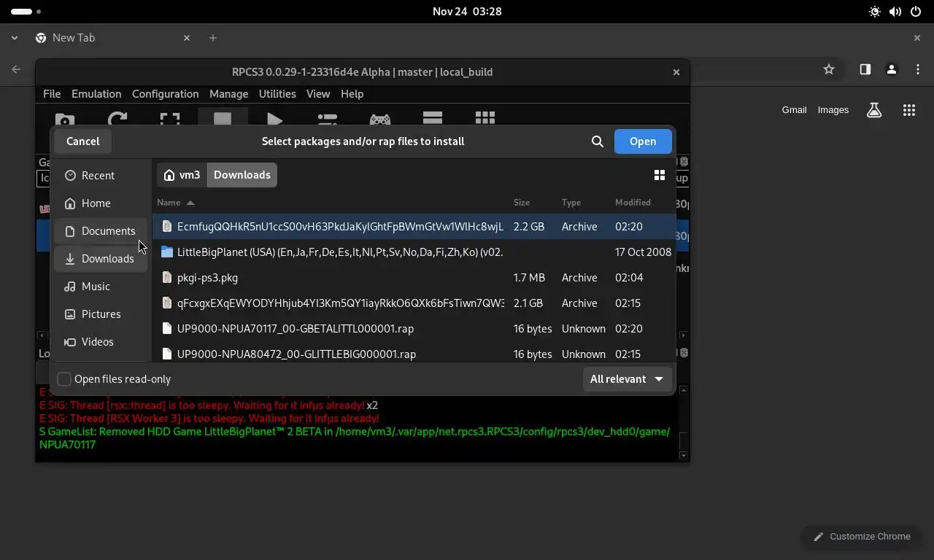This screenshot has width=934, height=560.
Task: Sort files by Modified column
Action: 633,203
